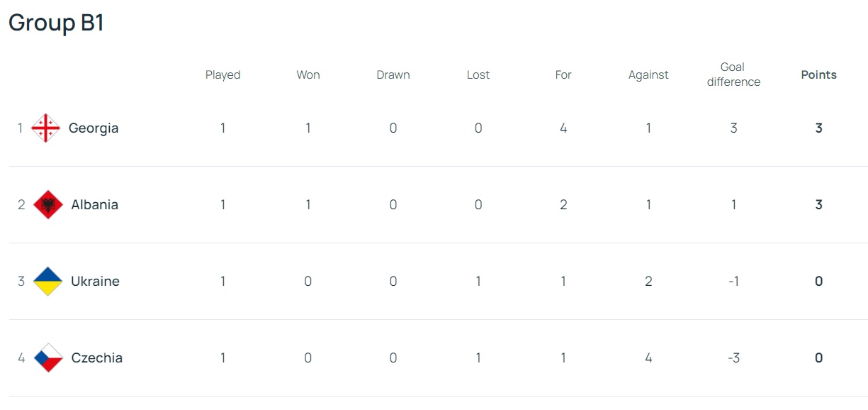868x410 pixels.
Task: Click the Lost column header
Action: [x=478, y=74]
